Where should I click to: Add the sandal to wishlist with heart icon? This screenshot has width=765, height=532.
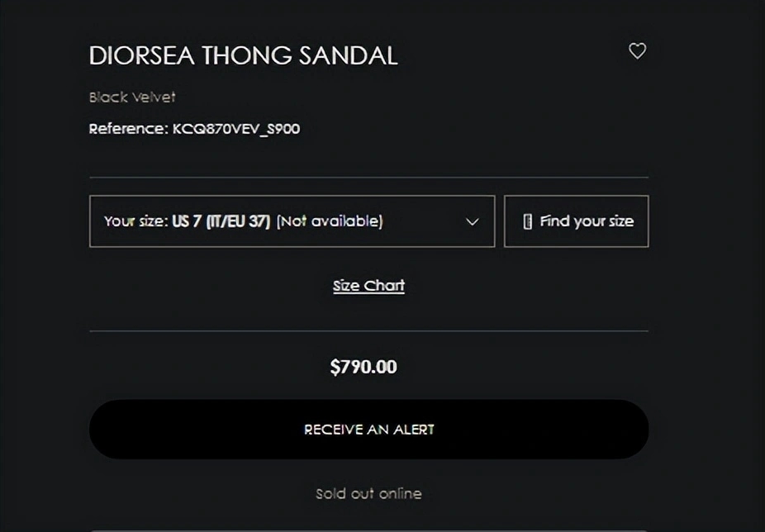[637, 51]
